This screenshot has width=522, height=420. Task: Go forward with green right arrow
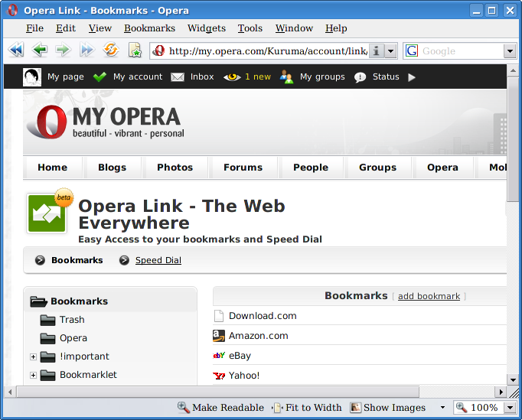(63, 50)
